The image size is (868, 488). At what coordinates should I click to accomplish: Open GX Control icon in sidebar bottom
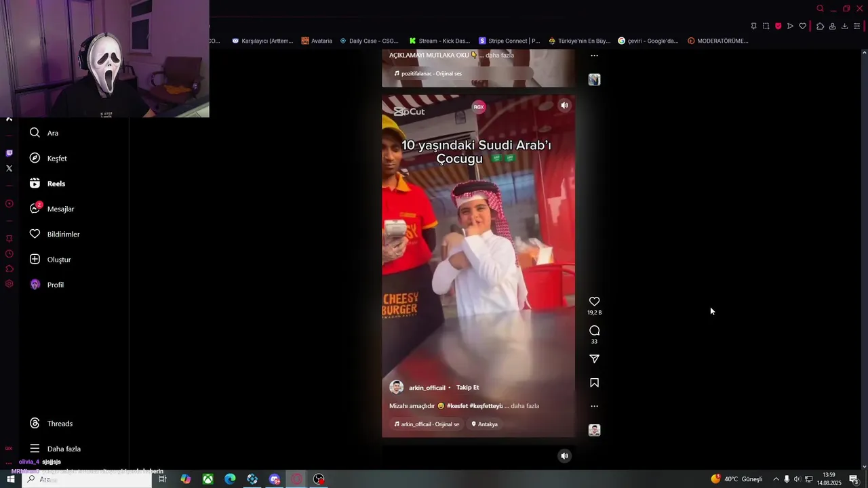tap(9, 448)
